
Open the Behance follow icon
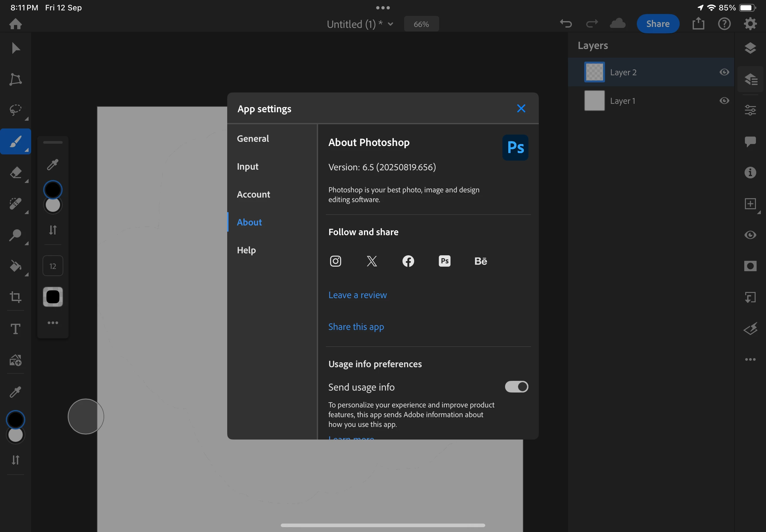[481, 261]
